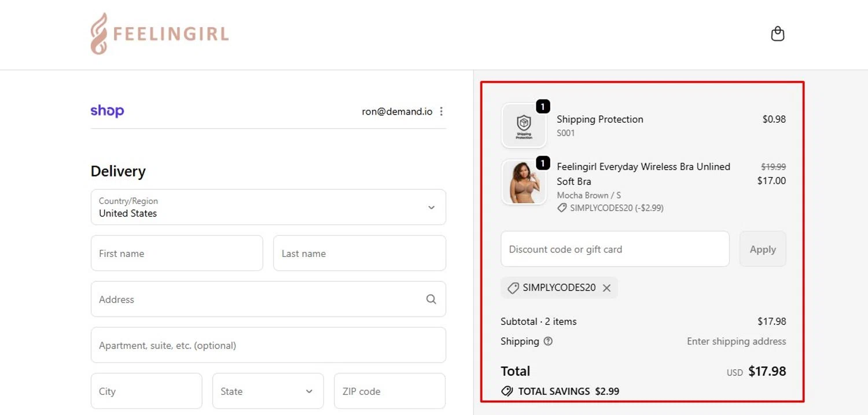
Task: Click into the Address field
Action: [x=269, y=299]
